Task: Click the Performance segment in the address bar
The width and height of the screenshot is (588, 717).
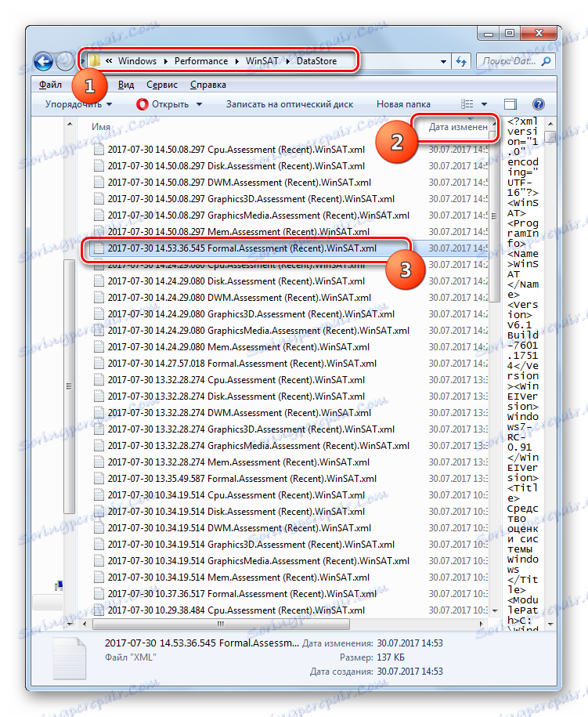Action: click(201, 61)
